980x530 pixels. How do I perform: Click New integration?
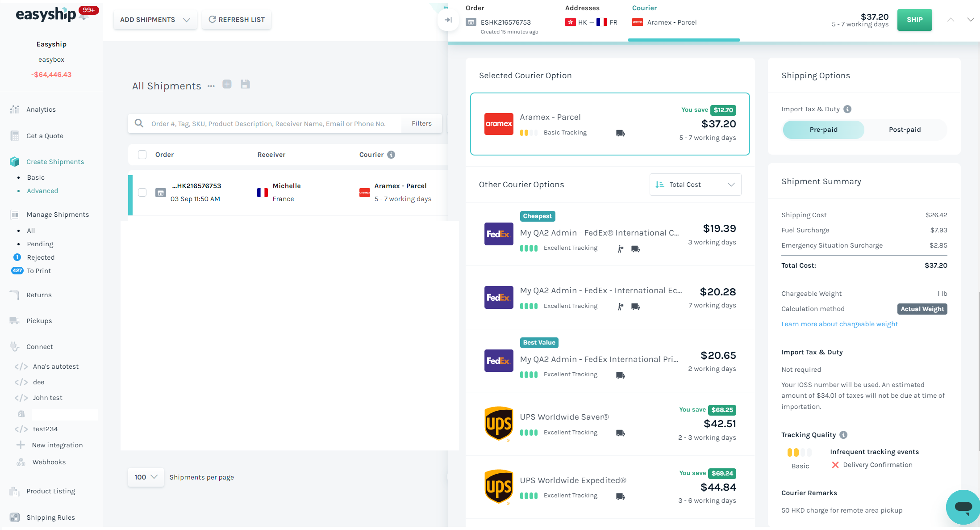click(57, 445)
